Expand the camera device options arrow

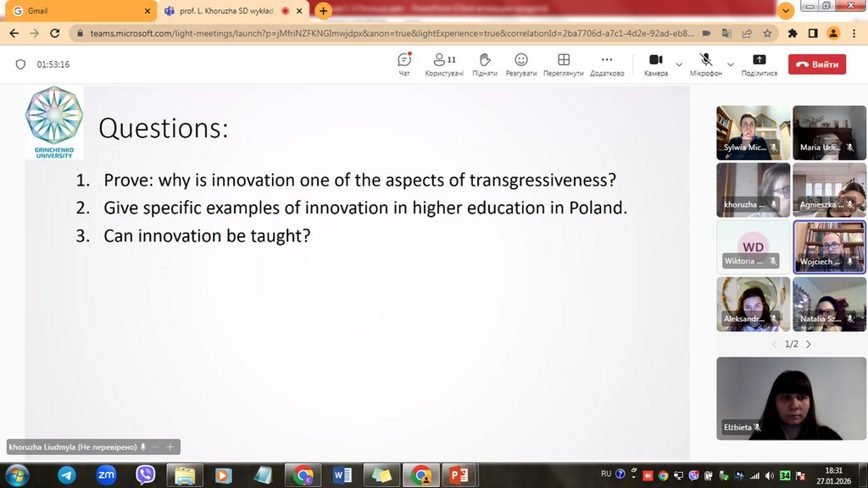[679, 64]
